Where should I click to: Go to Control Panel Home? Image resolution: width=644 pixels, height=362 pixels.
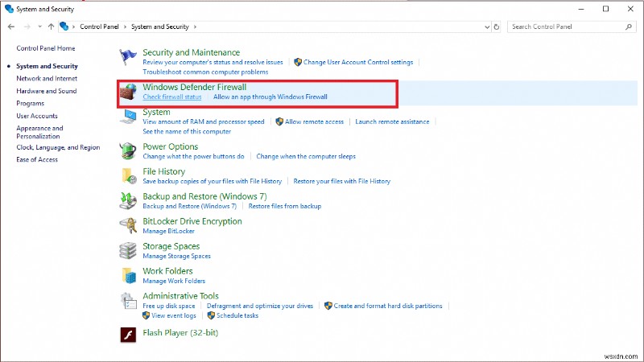[46, 48]
